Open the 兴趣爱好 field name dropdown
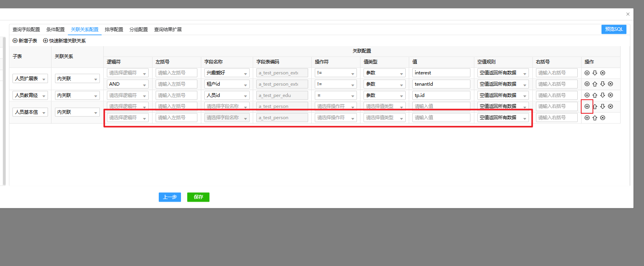This screenshot has width=644, height=266. [x=227, y=73]
